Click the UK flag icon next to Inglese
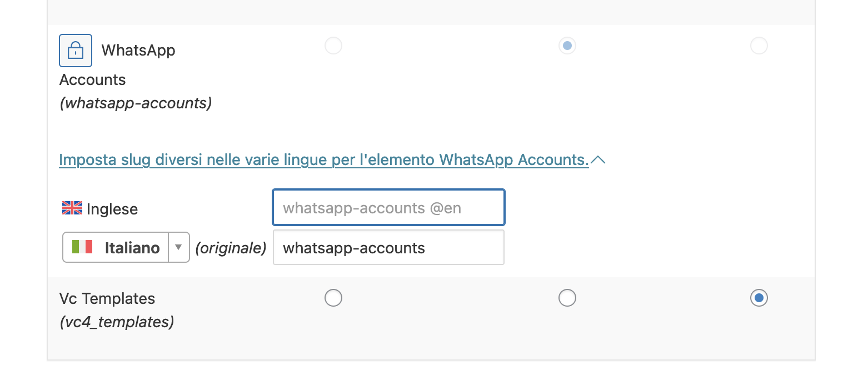Viewport: 868px width, 370px height. pos(72,208)
